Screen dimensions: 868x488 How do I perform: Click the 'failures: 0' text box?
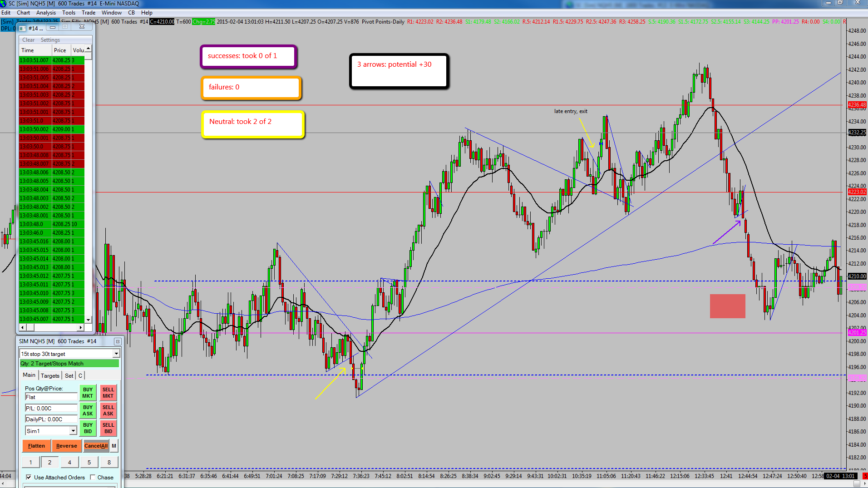pos(251,88)
